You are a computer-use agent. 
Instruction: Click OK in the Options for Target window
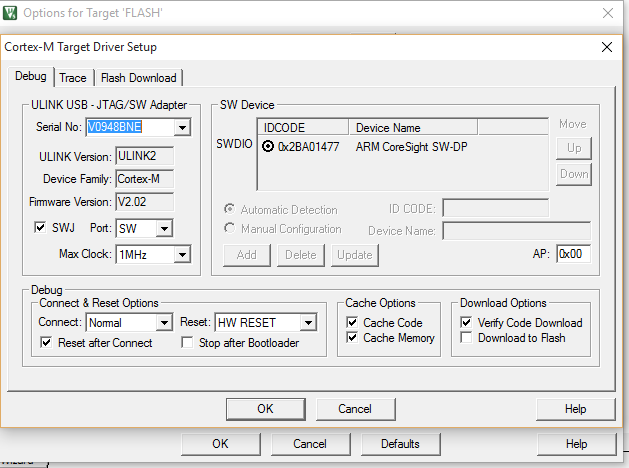coord(221,444)
